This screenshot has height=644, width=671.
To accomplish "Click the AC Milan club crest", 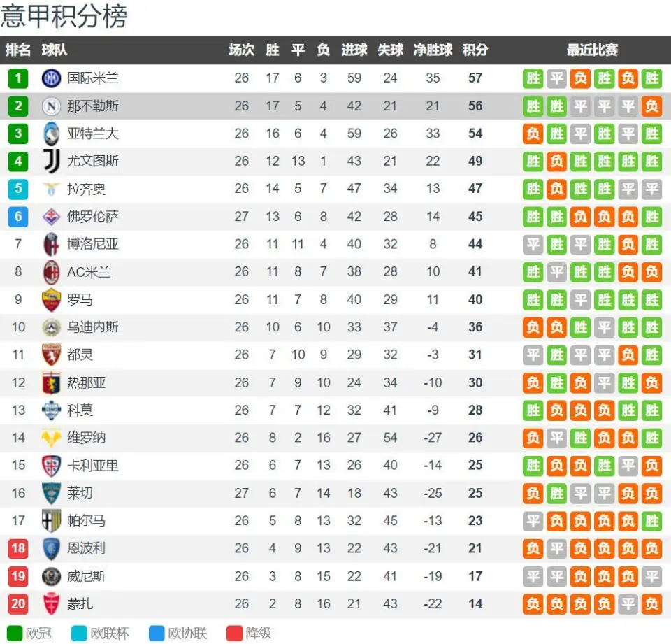I will pos(51,272).
